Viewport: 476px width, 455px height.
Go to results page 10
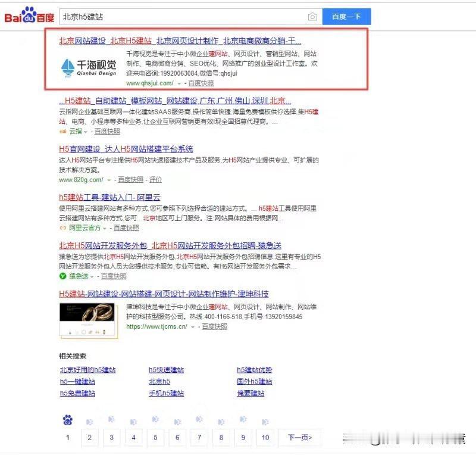click(x=265, y=438)
